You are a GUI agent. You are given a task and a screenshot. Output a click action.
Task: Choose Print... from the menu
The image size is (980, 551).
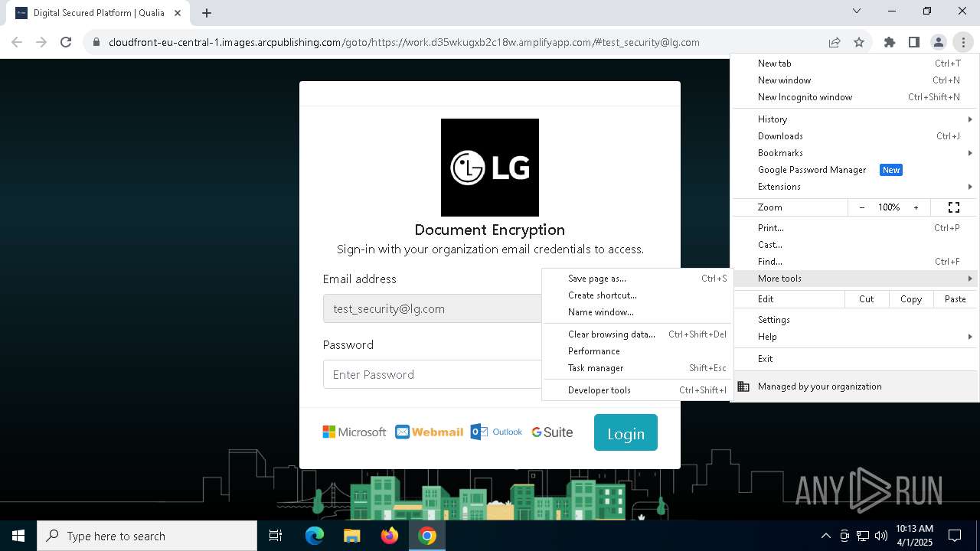pos(855,228)
